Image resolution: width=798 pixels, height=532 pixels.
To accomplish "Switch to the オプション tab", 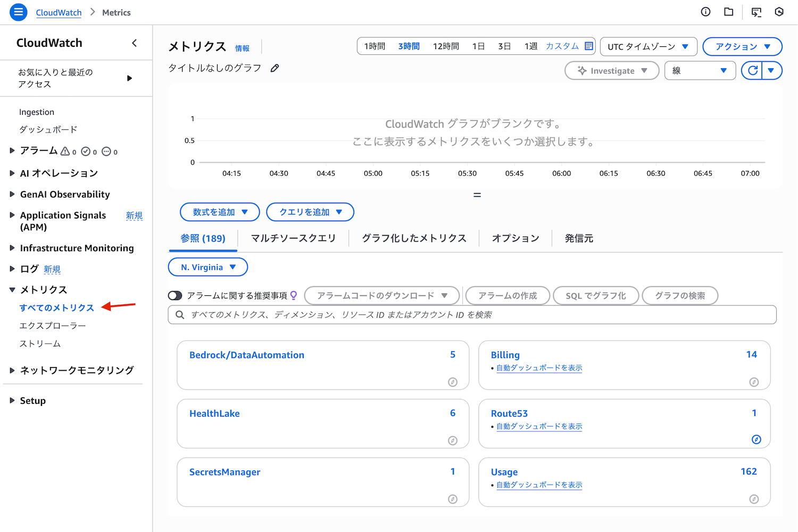I will (515, 238).
